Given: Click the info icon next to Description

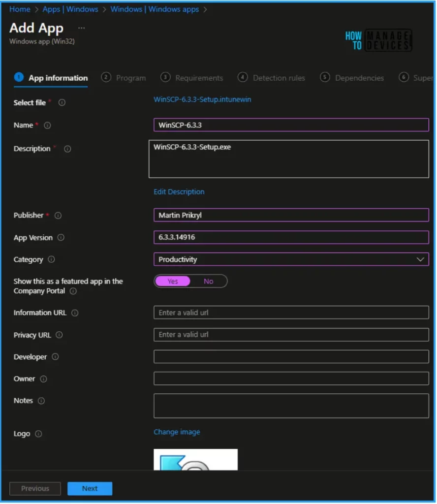Looking at the screenshot, I should (x=67, y=149).
